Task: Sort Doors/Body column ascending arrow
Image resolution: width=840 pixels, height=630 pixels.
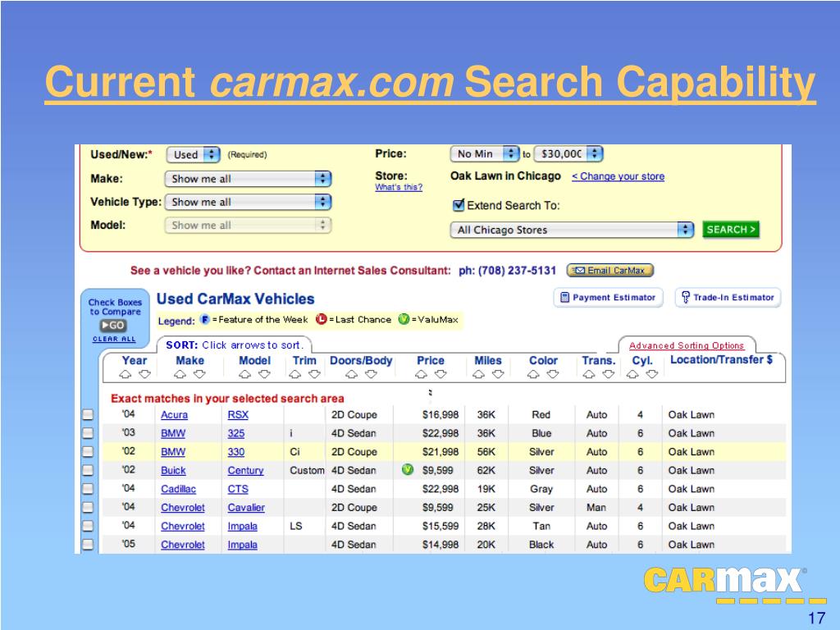Action: coord(351,374)
